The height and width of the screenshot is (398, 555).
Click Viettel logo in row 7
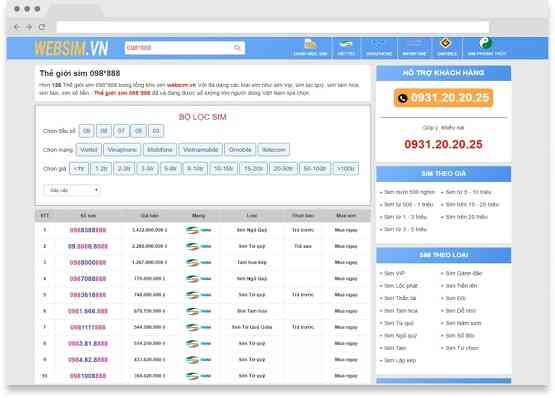[198, 327]
